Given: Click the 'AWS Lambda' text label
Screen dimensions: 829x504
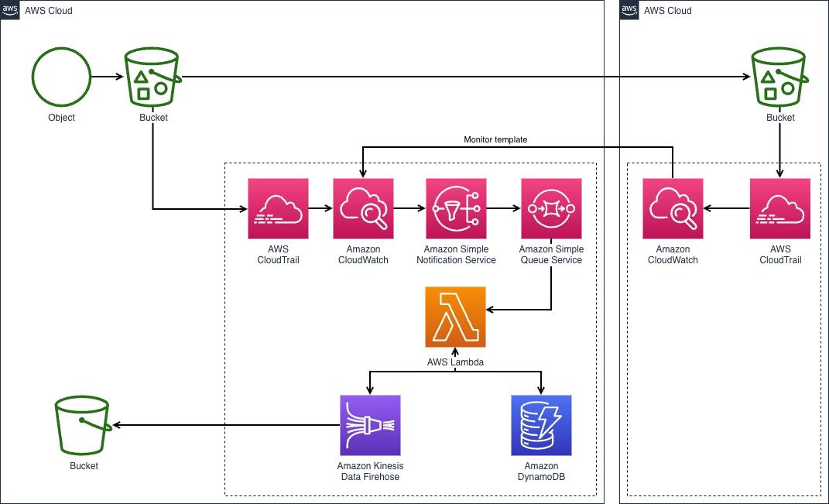Looking at the screenshot, I should pyautogui.click(x=455, y=362).
